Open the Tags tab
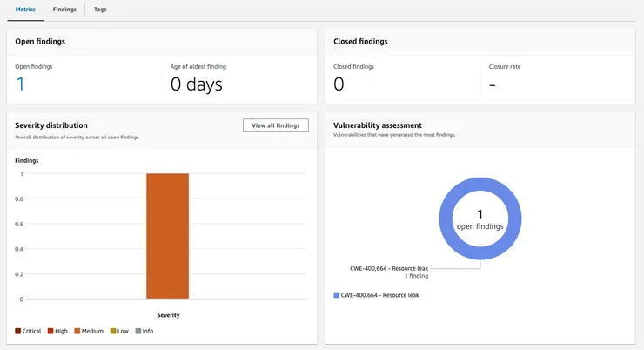Image resolution: width=644 pixels, height=350 pixels. click(x=100, y=10)
